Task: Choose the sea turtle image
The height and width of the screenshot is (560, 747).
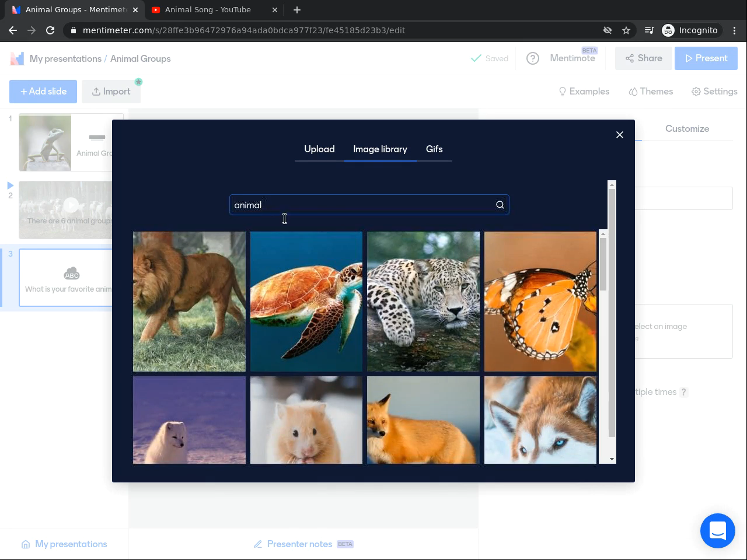Action: coord(306,302)
